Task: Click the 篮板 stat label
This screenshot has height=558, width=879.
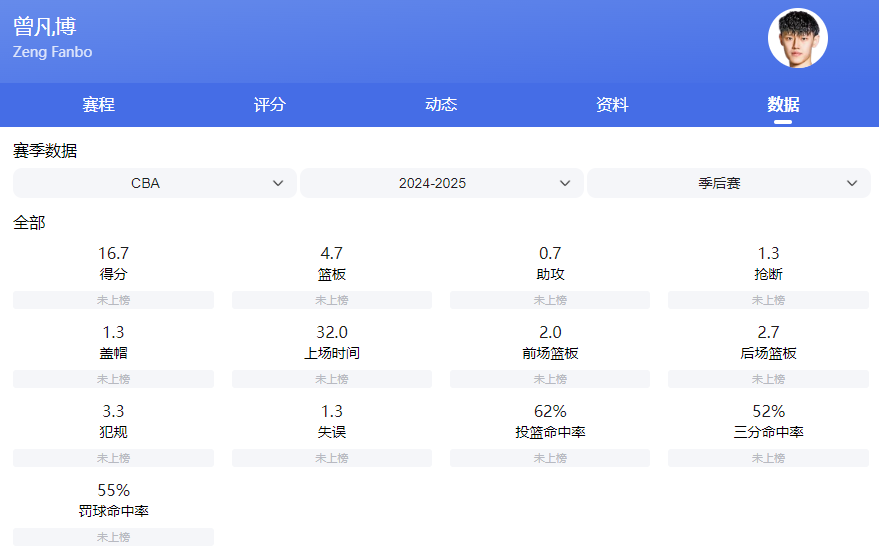Action: 332,274
